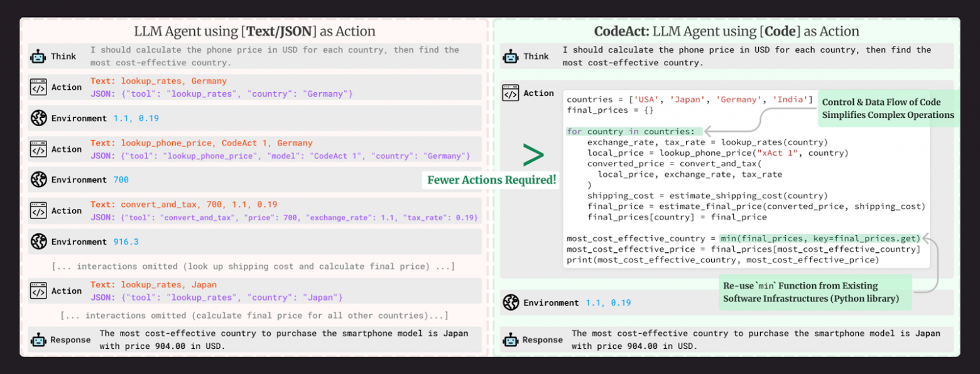Click the Response robot icon in the Text/JSON panel
Image resolution: width=980 pixels, height=374 pixels.
tap(39, 340)
